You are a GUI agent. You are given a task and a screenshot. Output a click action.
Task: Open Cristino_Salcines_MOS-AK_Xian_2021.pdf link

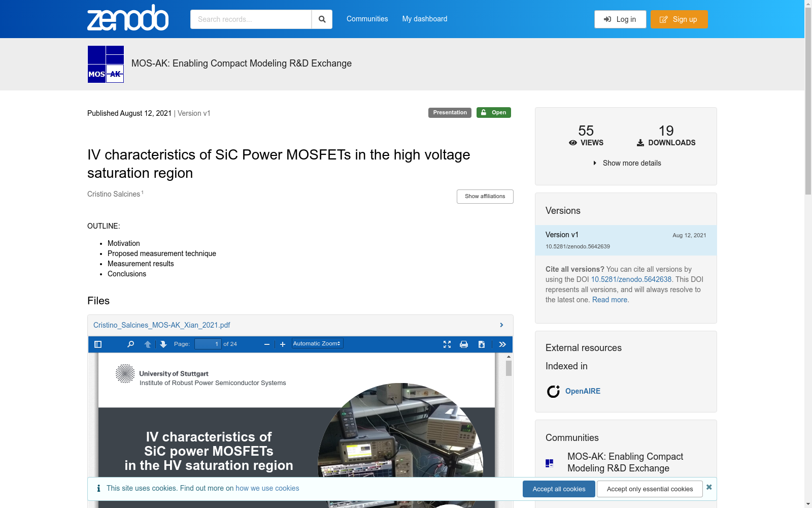pyautogui.click(x=162, y=325)
